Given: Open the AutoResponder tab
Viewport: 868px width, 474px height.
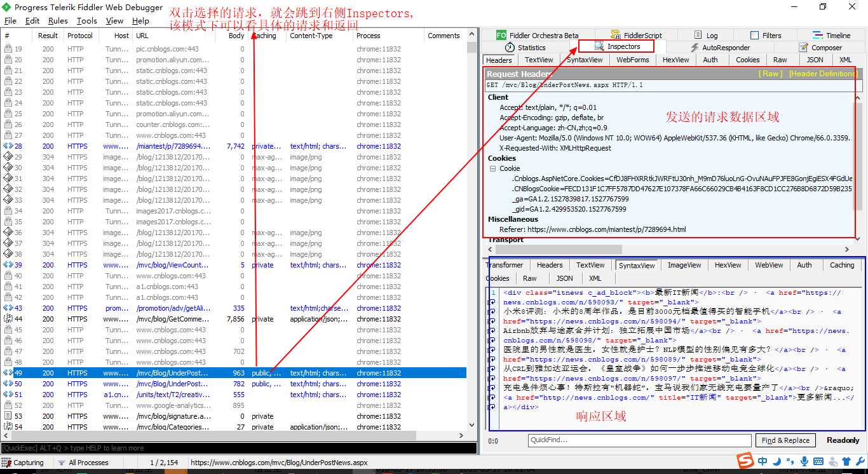Looking at the screenshot, I should [x=720, y=47].
